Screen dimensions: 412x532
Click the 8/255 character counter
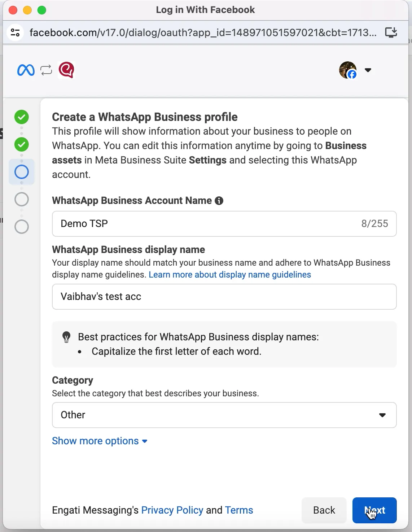[374, 224]
